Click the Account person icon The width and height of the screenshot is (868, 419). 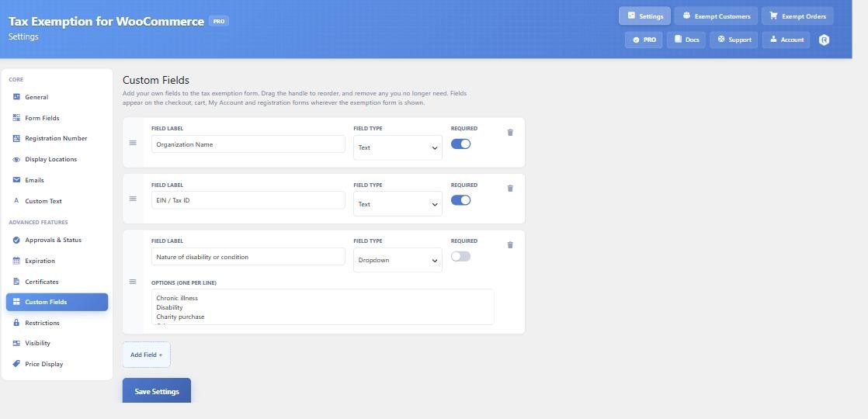[773, 40]
